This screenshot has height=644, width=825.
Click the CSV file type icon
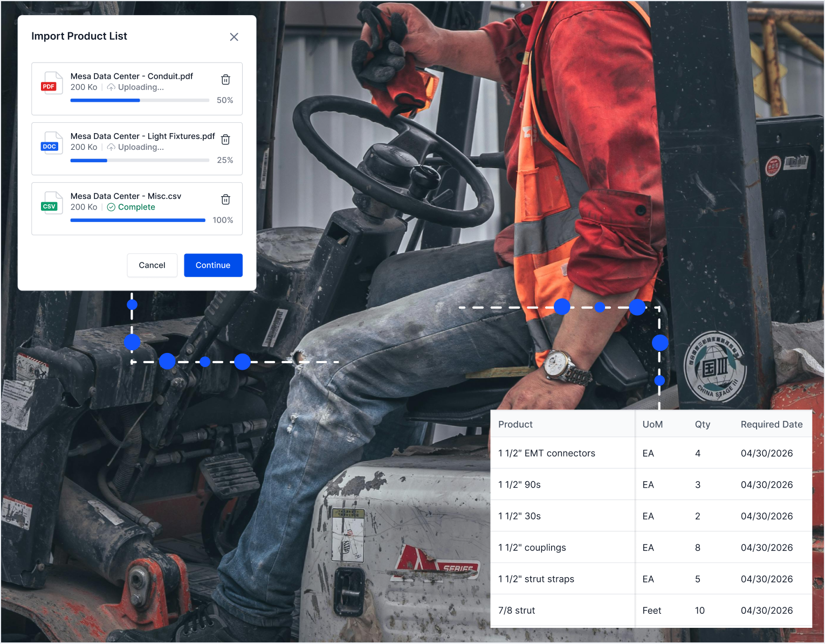pyautogui.click(x=52, y=203)
